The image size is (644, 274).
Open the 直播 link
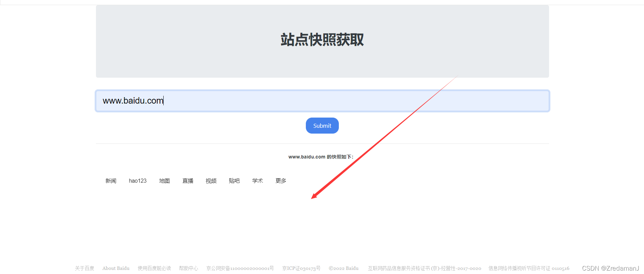[x=188, y=181]
